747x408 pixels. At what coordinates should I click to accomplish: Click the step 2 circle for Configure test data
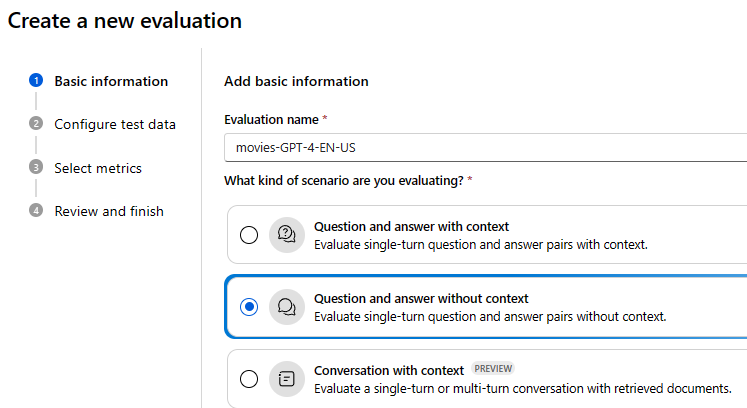point(36,123)
